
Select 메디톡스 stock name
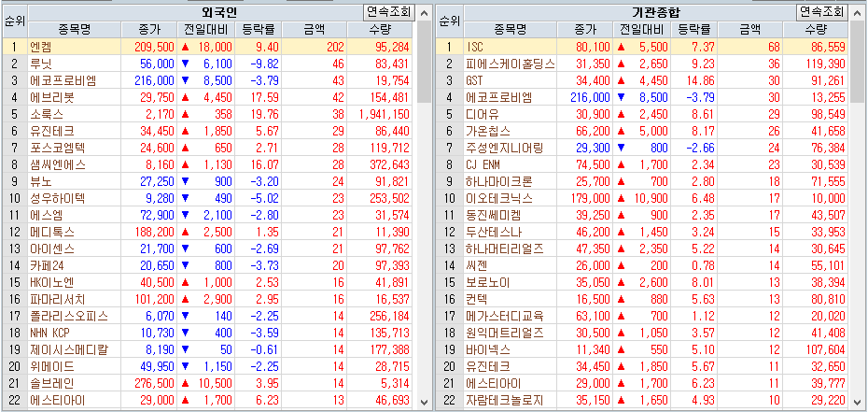click(52, 232)
